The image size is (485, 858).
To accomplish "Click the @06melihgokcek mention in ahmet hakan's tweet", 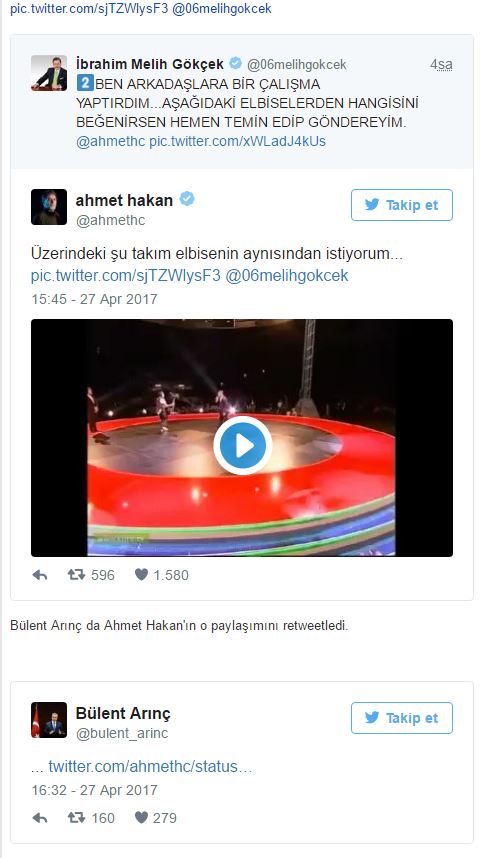I will (x=287, y=275).
